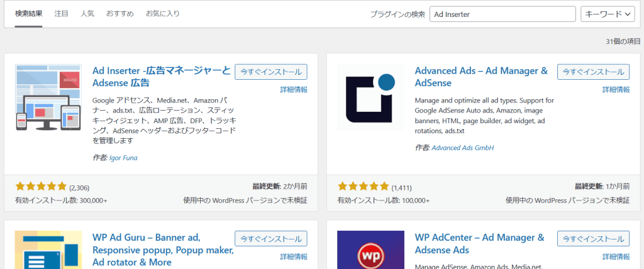Switch to the 注目 tab
The image size is (644, 269).
[x=62, y=13]
